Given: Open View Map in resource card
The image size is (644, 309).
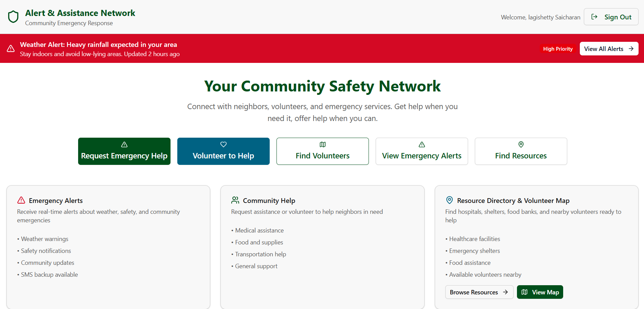Looking at the screenshot, I should 540,292.
